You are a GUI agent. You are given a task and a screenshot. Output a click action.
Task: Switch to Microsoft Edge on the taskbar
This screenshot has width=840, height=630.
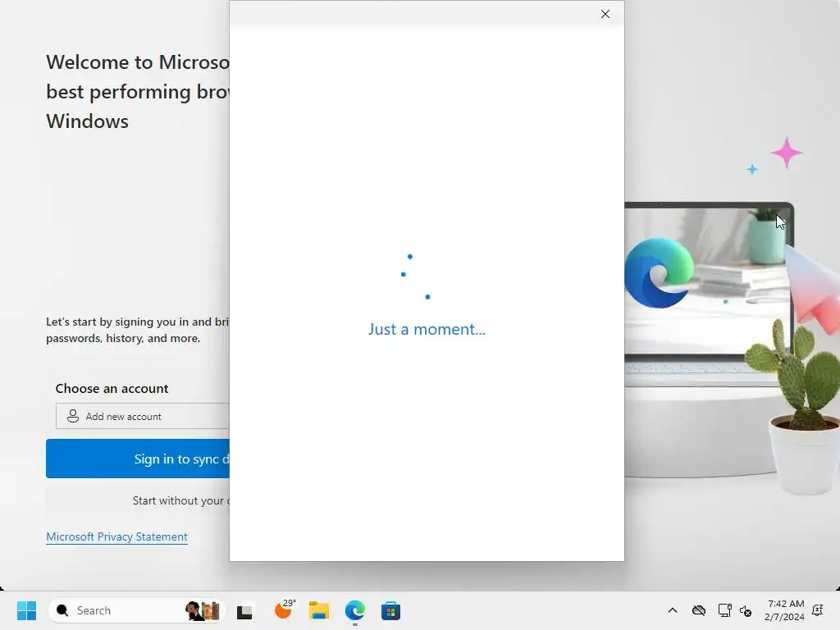(x=354, y=610)
